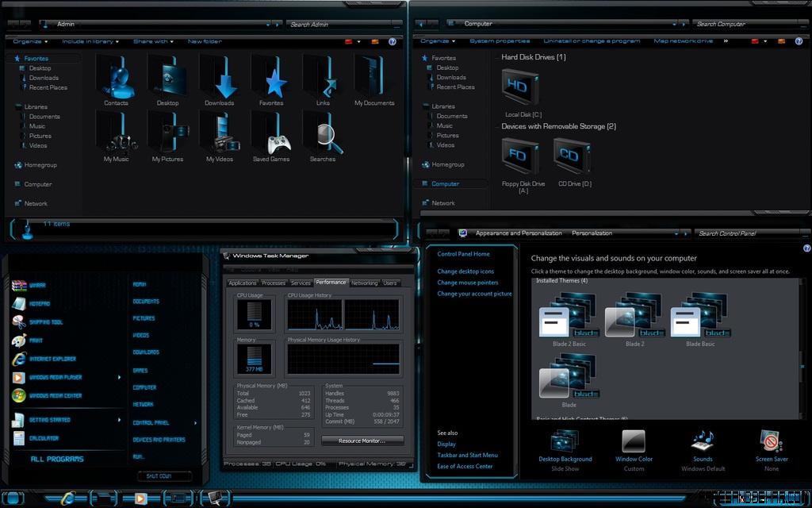Expand the Windows Media Player submenu arrow
Viewport: 812px width, 508px height.
point(120,378)
